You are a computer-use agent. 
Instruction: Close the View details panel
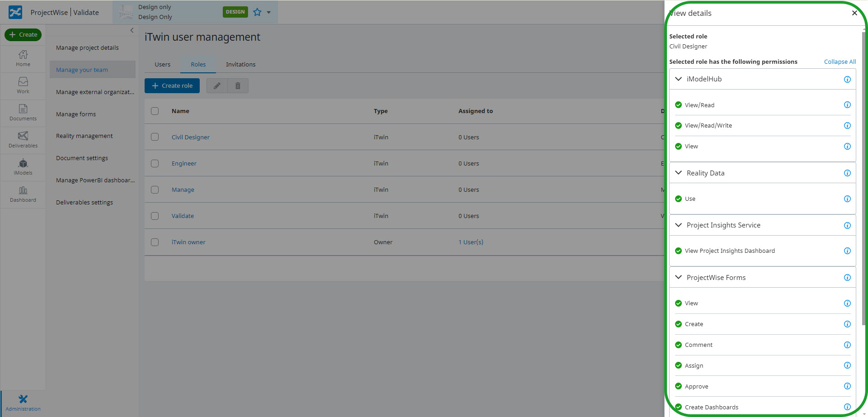pyautogui.click(x=854, y=13)
